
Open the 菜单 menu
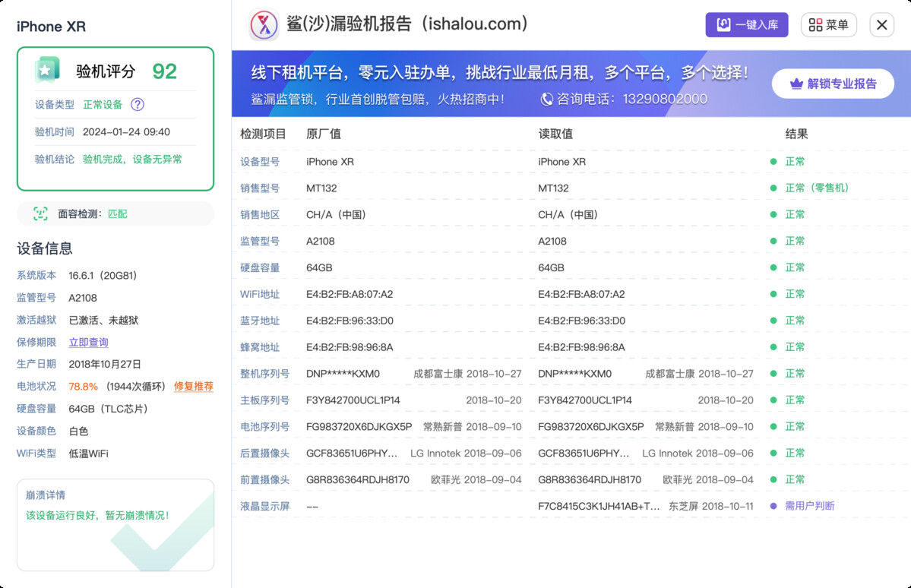tap(828, 25)
